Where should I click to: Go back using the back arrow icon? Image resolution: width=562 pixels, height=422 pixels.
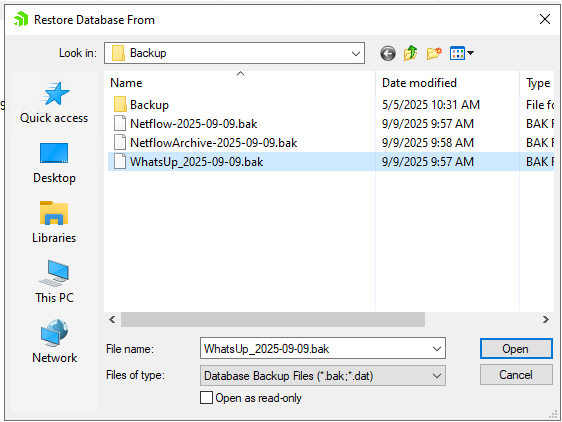387,54
